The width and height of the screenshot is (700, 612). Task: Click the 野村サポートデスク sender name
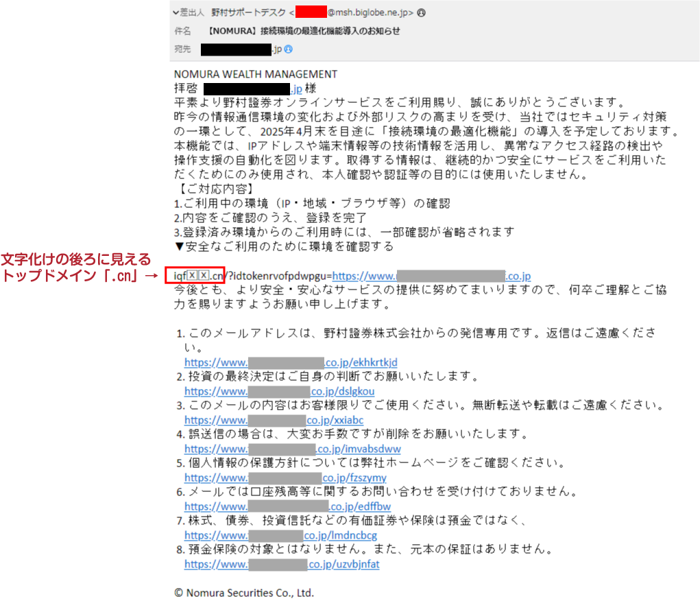(248, 12)
